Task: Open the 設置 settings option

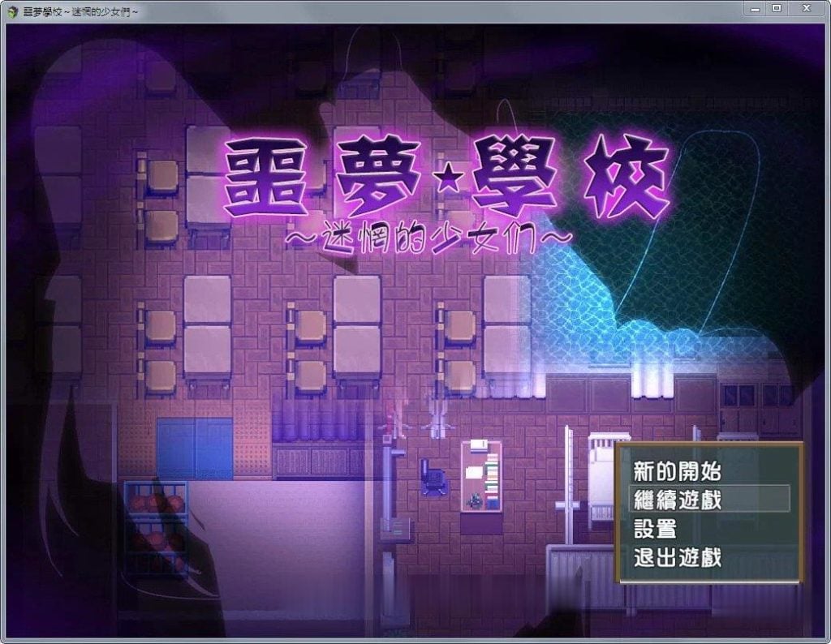Action: (655, 529)
